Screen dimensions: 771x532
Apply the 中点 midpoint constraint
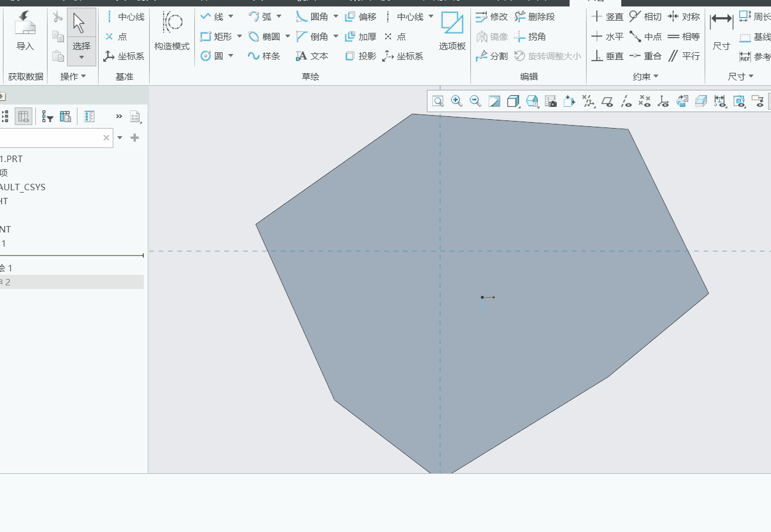645,36
